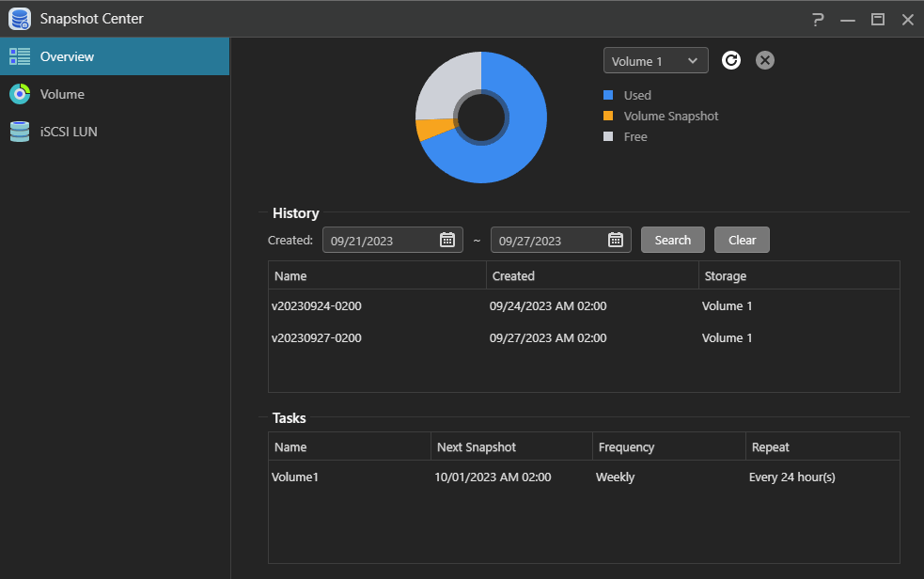Screen dimensions: 924x579
Task: Go to the iSCSI LUN menu item
Action: pos(115,132)
